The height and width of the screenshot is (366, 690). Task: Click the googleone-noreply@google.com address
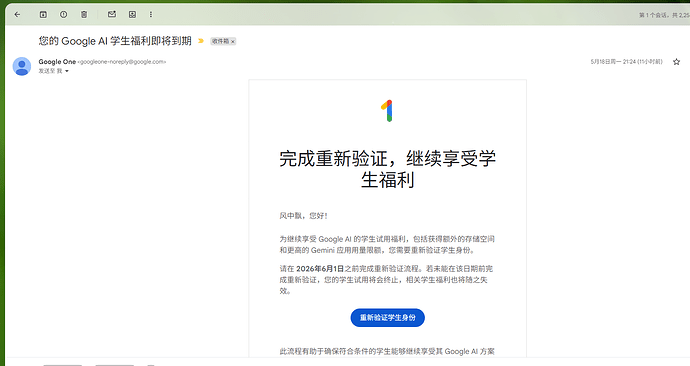pos(122,62)
